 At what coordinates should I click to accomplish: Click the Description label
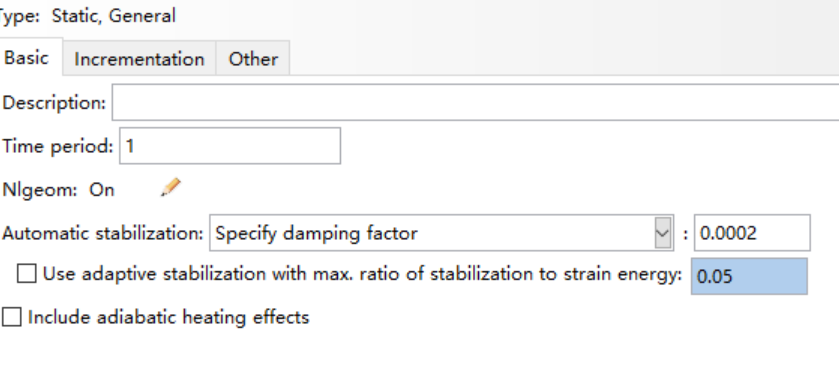click(x=54, y=102)
